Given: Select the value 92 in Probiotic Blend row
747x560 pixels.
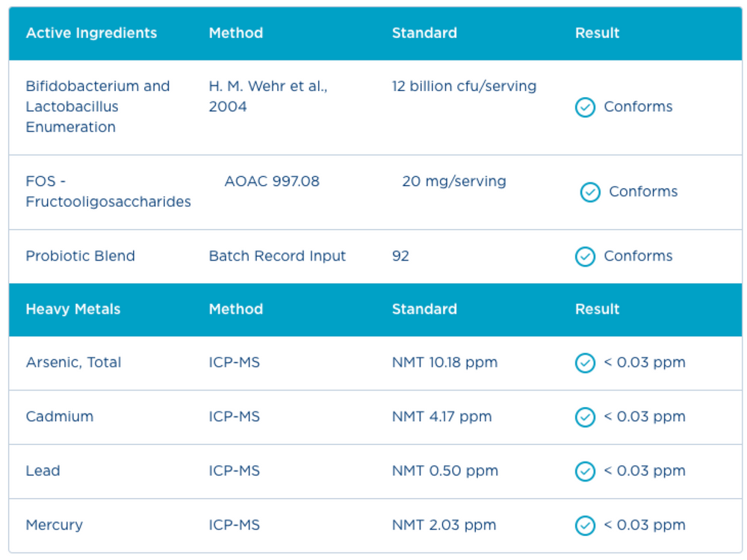Looking at the screenshot, I should click(400, 256).
